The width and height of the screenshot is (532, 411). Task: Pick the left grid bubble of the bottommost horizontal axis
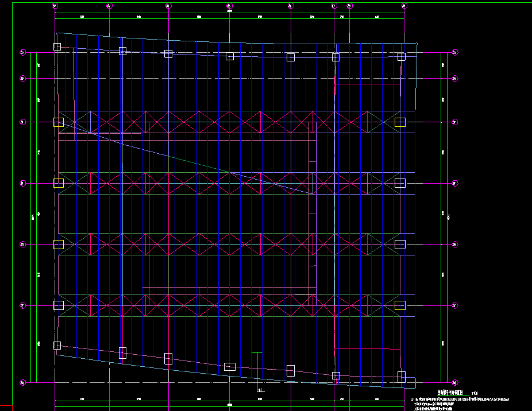(23, 382)
